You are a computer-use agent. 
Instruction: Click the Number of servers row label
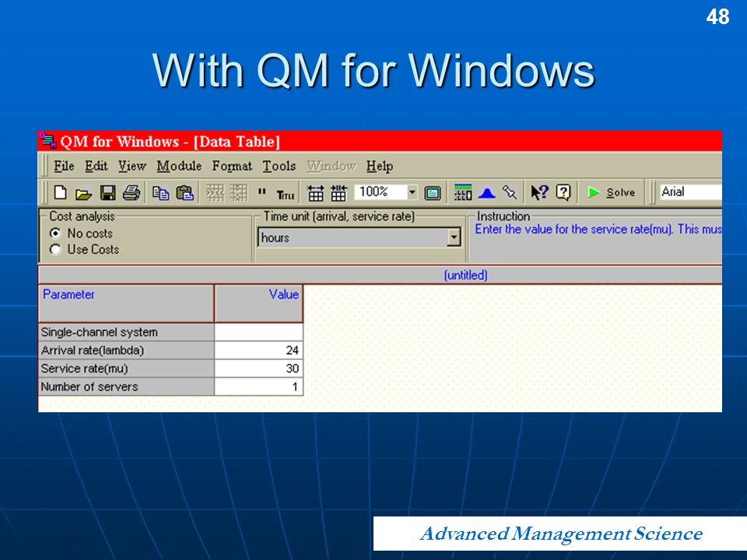126,387
